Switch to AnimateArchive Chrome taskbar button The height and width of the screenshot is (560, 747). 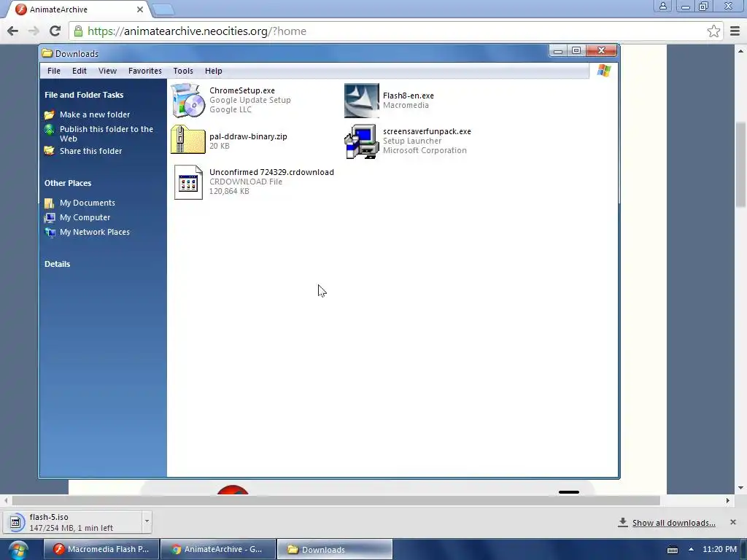click(x=218, y=550)
